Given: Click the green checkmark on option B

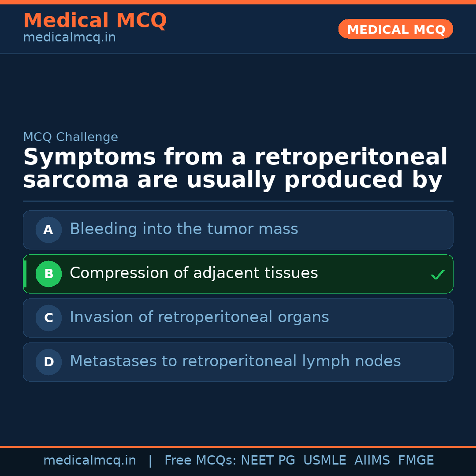Looking at the screenshot, I should (437, 275).
